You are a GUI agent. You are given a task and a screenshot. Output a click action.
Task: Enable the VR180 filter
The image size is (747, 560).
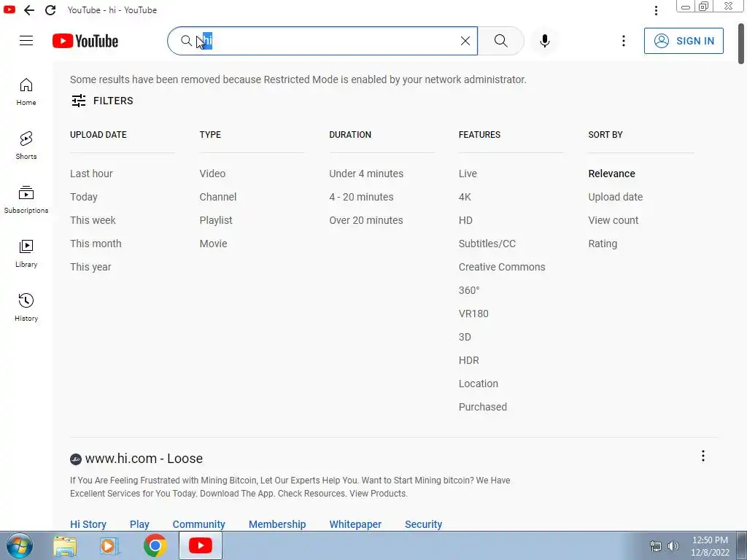[473, 314]
